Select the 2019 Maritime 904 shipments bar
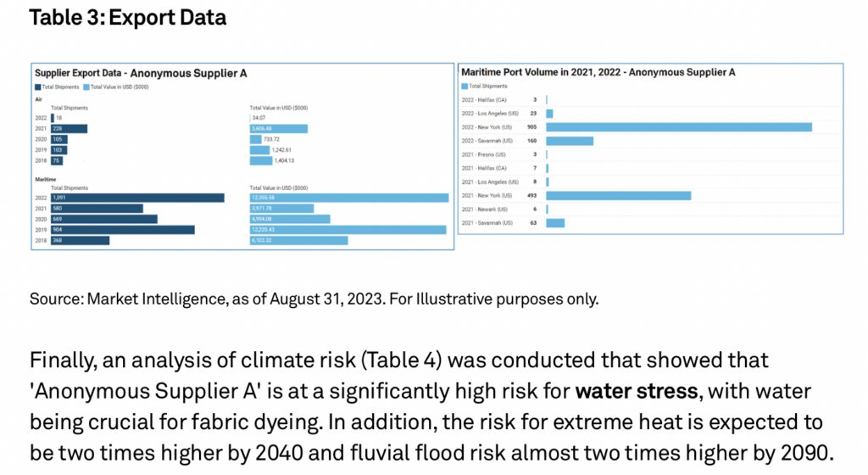Image resolution: width=868 pixels, height=475 pixels. coord(122,229)
